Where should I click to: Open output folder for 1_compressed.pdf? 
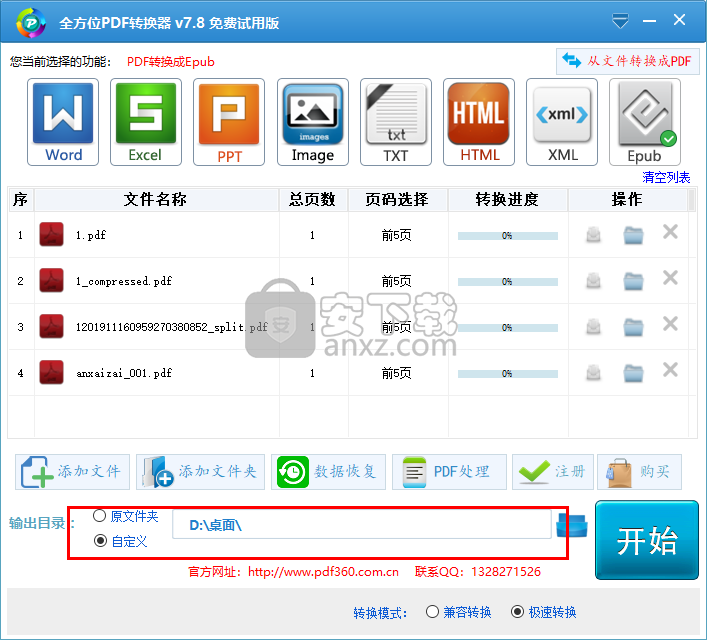pyautogui.click(x=633, y=281)
